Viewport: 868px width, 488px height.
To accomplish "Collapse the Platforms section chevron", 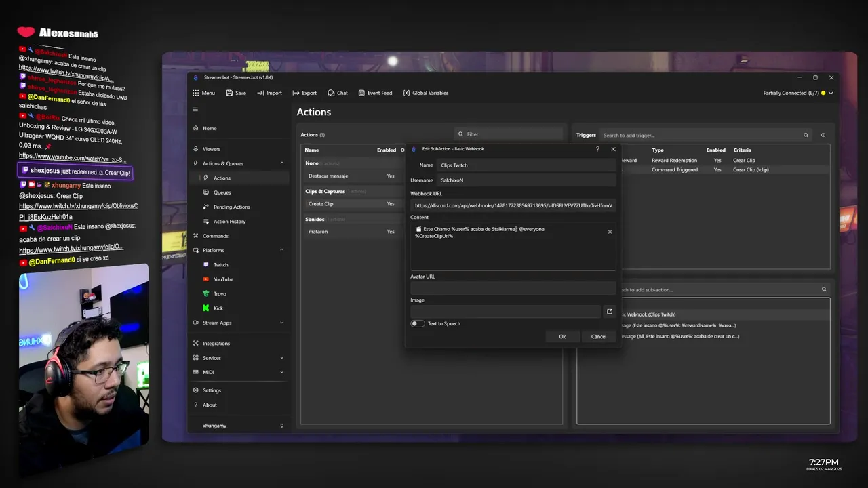I will tap(282, 250).
